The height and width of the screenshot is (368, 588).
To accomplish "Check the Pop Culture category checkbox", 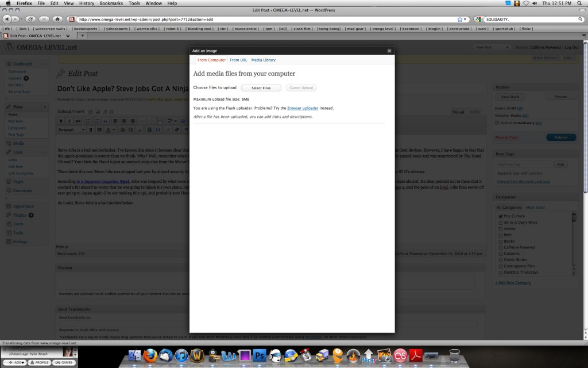I will [x=501, y=216].
